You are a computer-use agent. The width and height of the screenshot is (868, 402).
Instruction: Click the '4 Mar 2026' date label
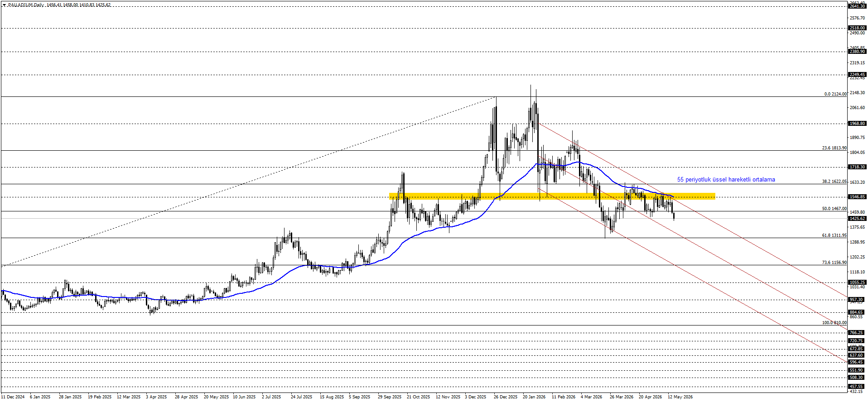click(x=592, y=397)
